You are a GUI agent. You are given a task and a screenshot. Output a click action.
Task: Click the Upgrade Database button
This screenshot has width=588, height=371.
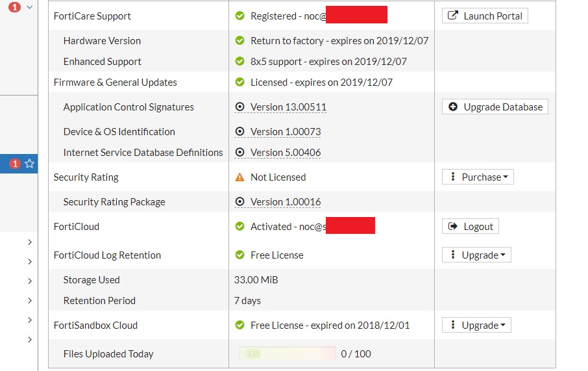click(495, 107)
